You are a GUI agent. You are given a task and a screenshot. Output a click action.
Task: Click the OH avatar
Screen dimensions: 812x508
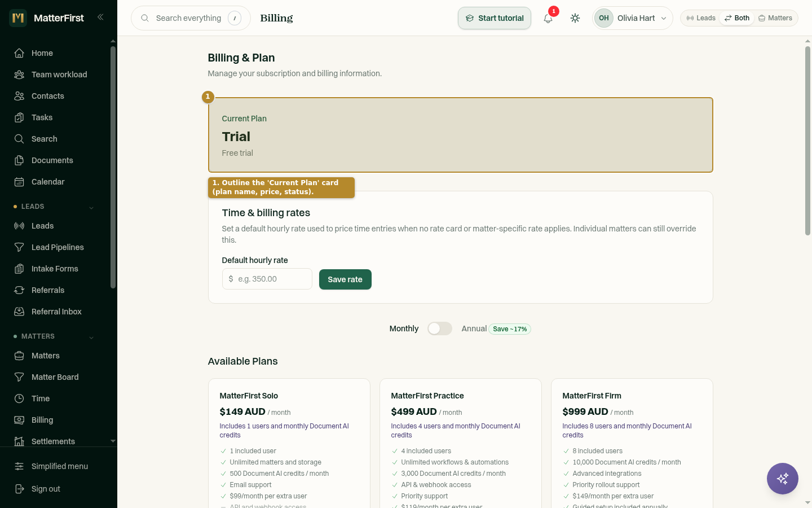click(x=604, y=18)
